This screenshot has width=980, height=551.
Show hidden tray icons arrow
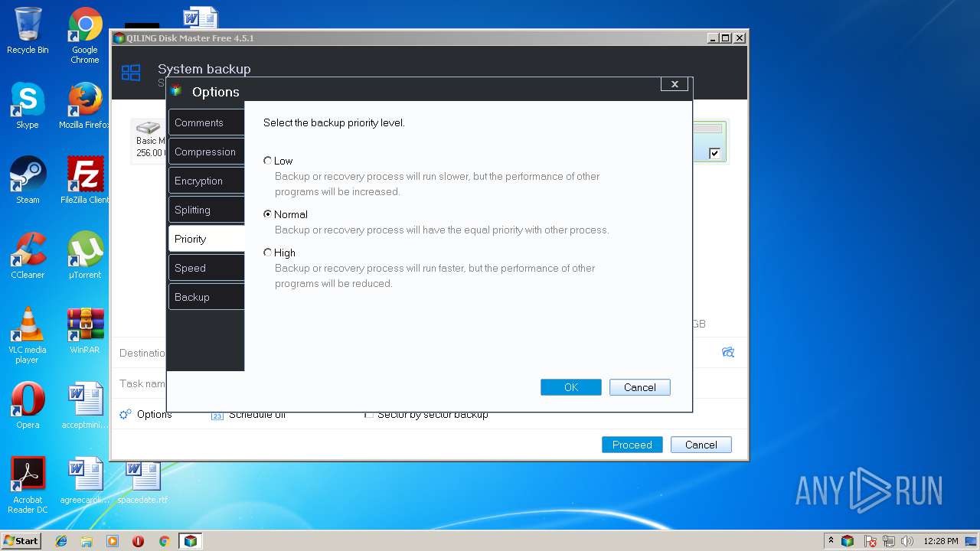[831, 540]
